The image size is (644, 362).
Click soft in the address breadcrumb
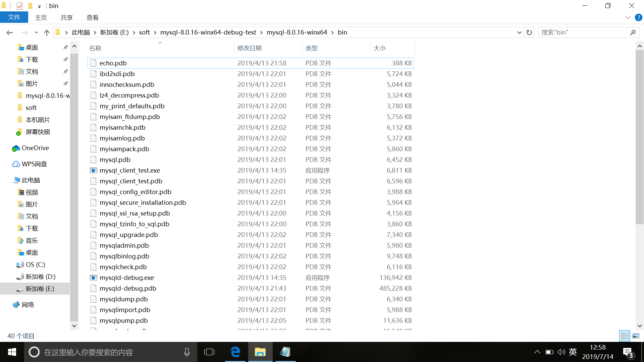[x=145, y=33]
